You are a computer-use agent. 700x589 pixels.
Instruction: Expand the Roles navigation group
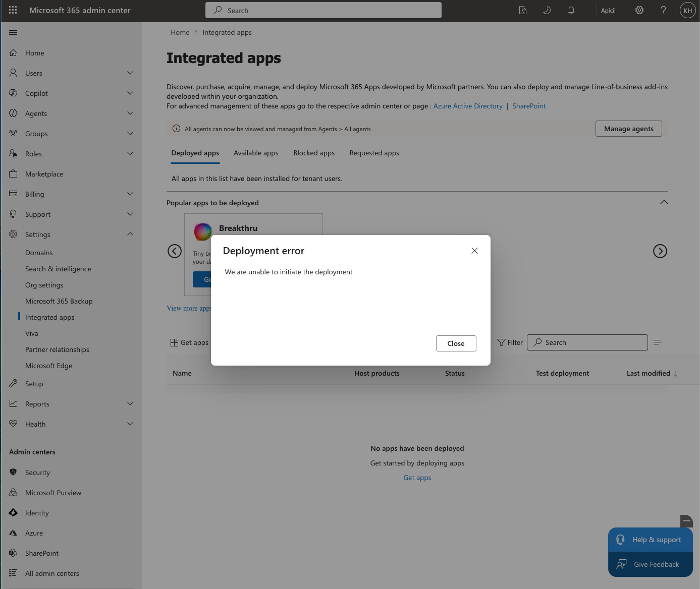tap(72, 154)
